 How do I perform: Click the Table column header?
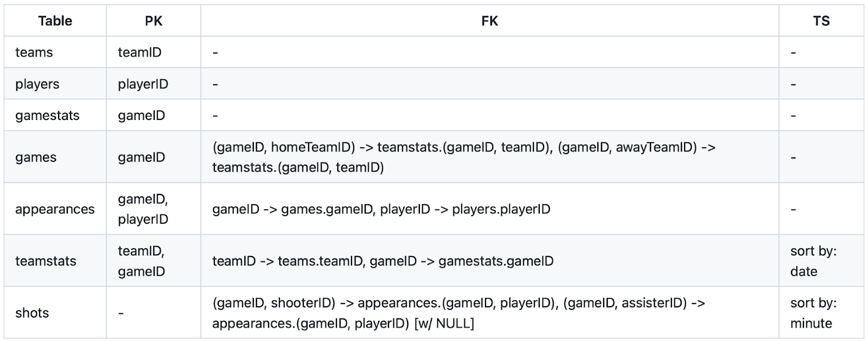click(x=55, y=21)
